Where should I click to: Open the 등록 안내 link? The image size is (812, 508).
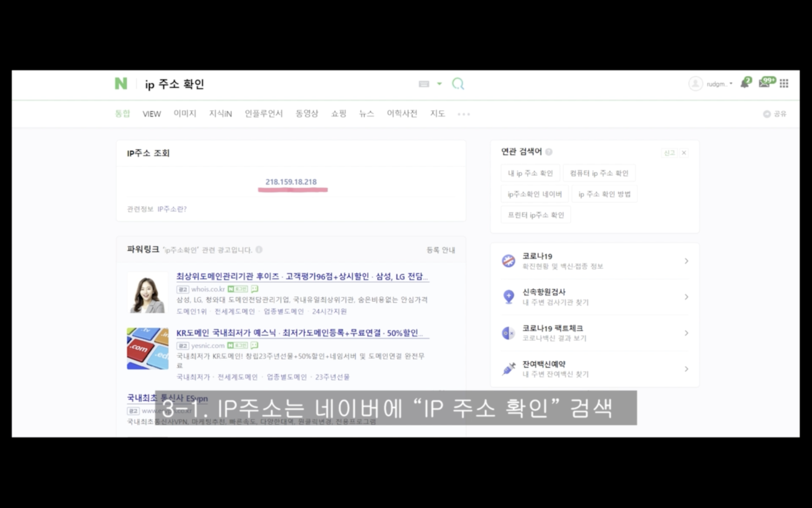click(x=441, y=250)
